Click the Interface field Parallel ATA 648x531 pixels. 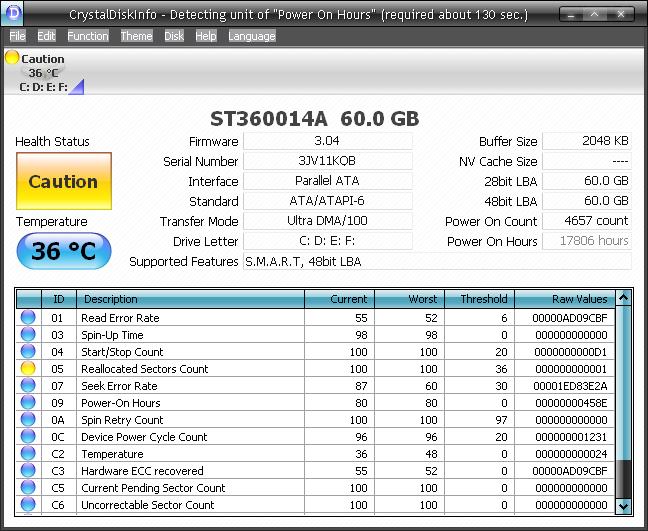click(328, 181)
